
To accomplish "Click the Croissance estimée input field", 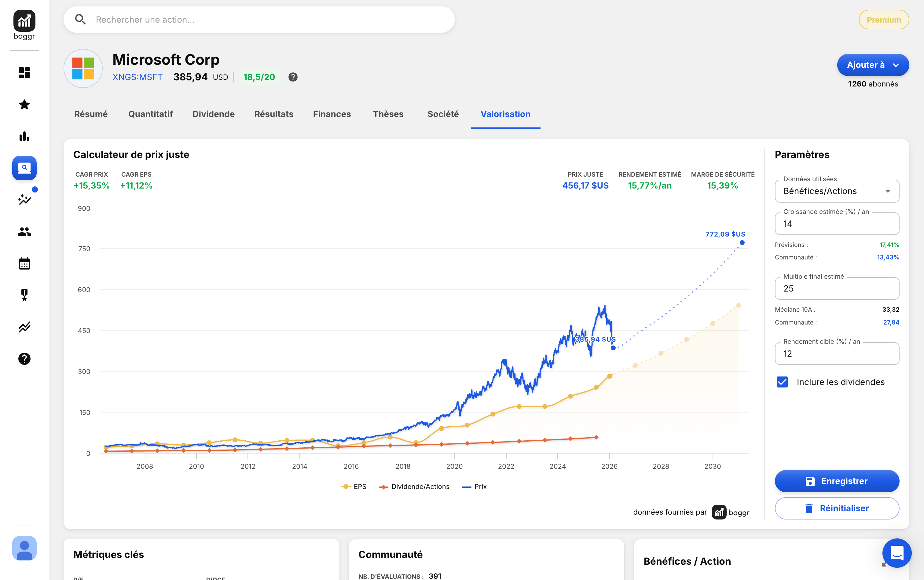I will (837, 224).
